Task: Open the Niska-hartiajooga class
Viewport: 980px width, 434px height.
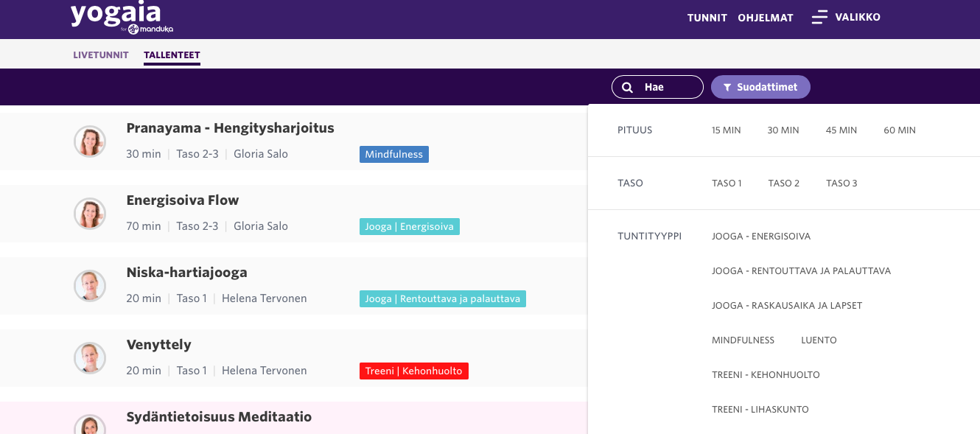Action: coord(186,273)
